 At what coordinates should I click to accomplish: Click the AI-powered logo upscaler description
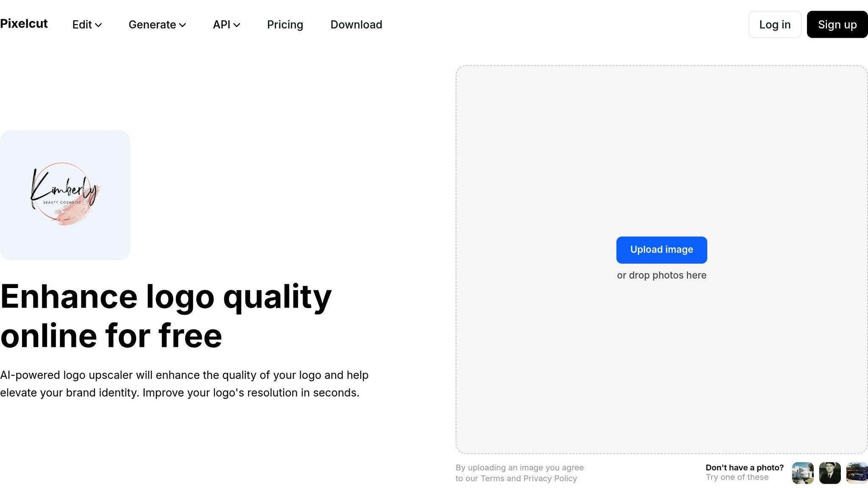[x=184, y=384]
